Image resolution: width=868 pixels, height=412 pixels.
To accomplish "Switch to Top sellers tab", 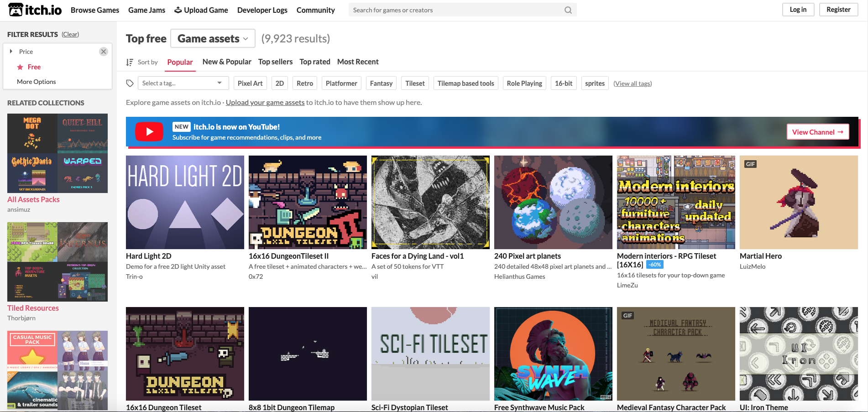I will (275, 62).
